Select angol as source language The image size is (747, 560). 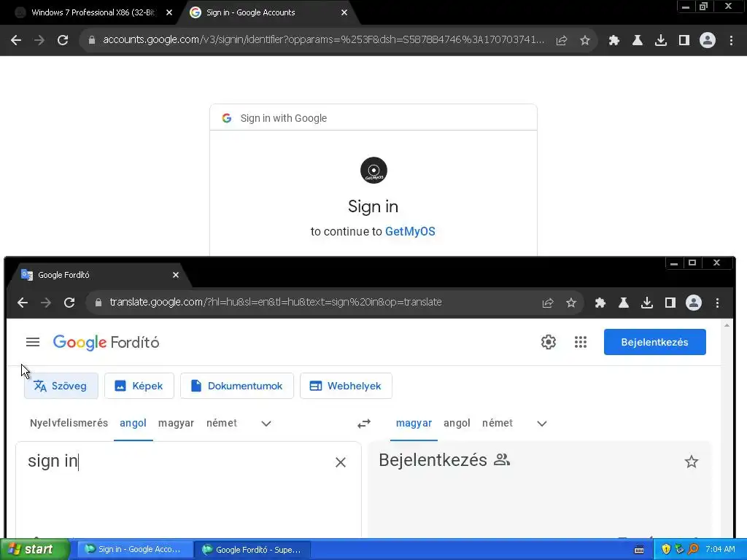point(133,423)
